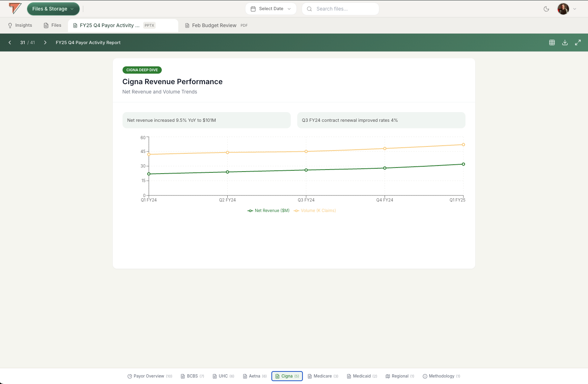Click the app logo icon

15,8
